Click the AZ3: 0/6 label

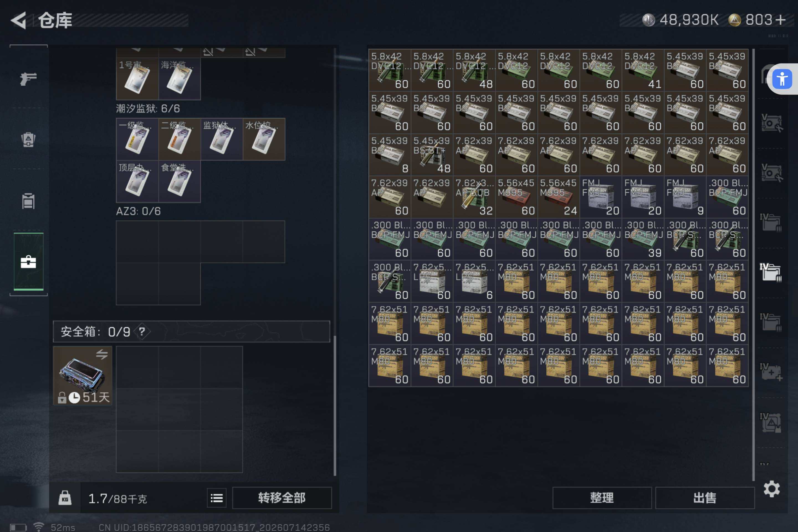pyautogui.click(x=139, y=211)
